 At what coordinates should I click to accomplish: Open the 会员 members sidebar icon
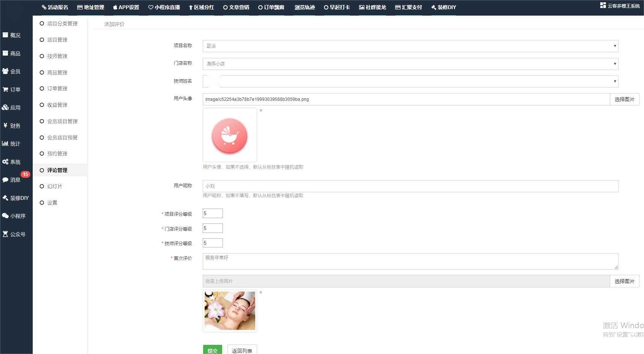(x=5, y=71)
